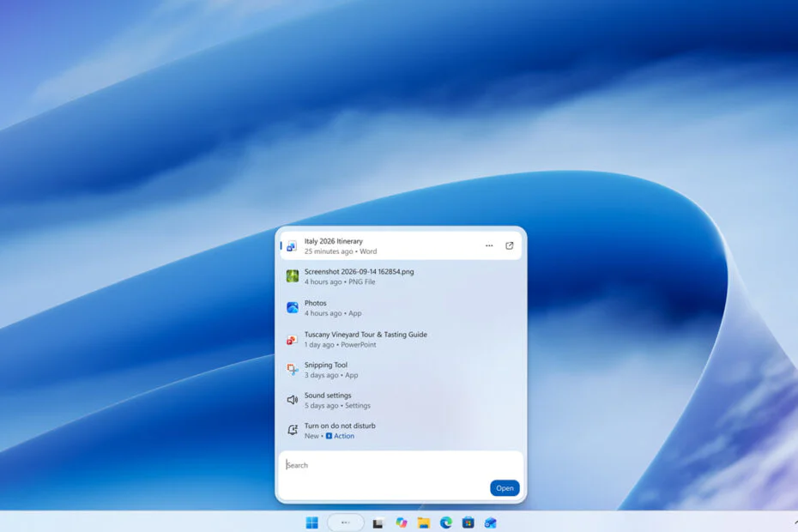Viewport: 798px width, 532px height.
Task: Open the Italy 2026 Itinerary Word document
Action: click(401, 246)
